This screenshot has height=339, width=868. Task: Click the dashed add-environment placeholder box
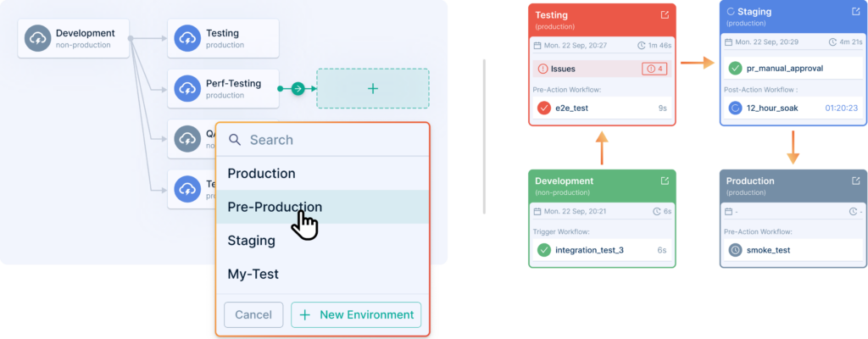click(x=373, y=88)
